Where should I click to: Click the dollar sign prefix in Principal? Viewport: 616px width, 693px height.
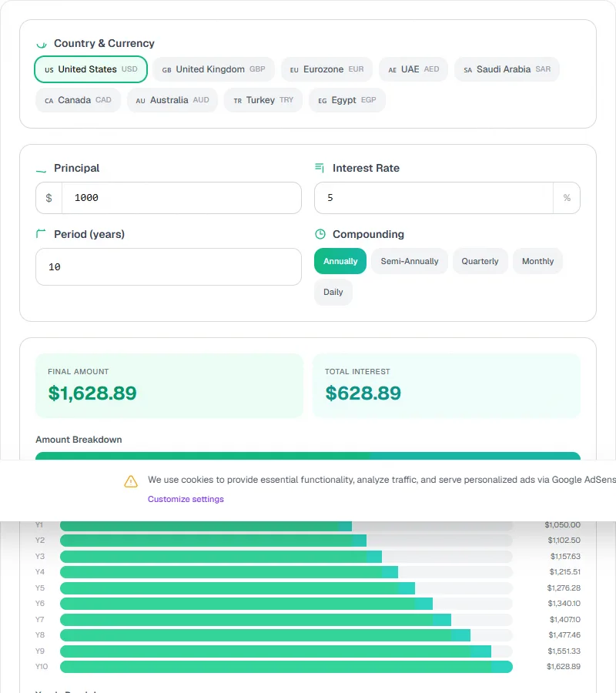coord(49,198)
